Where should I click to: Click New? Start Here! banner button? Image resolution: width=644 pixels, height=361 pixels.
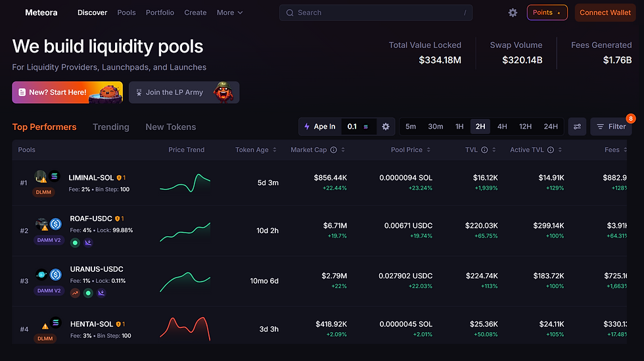coord(67,93)
